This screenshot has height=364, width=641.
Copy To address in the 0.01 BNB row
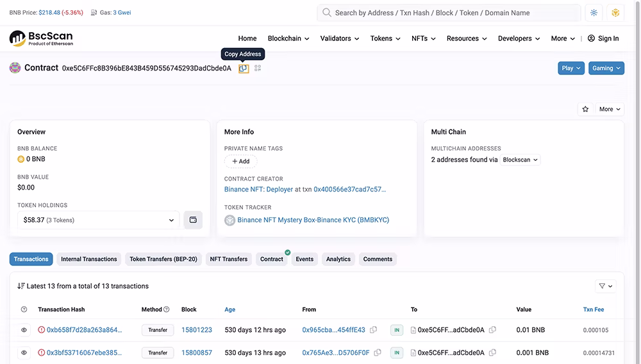point(492,329)
